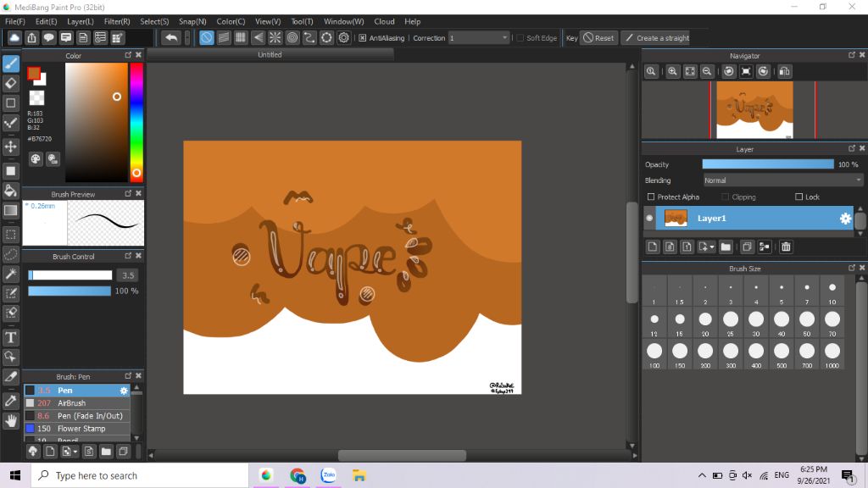The width and height of the screenshot is (868, 488).
Task: Undock the Brush Size panel
Action: (x=851, y=268)
